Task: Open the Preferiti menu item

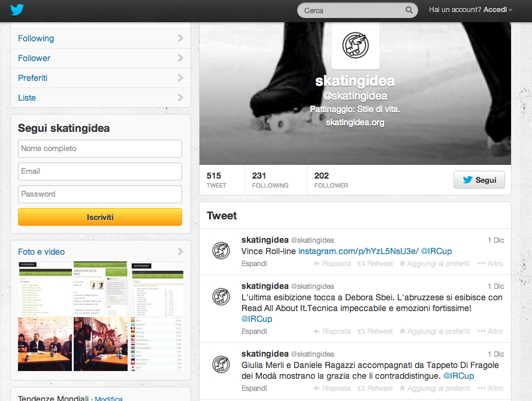Action: 101,78
